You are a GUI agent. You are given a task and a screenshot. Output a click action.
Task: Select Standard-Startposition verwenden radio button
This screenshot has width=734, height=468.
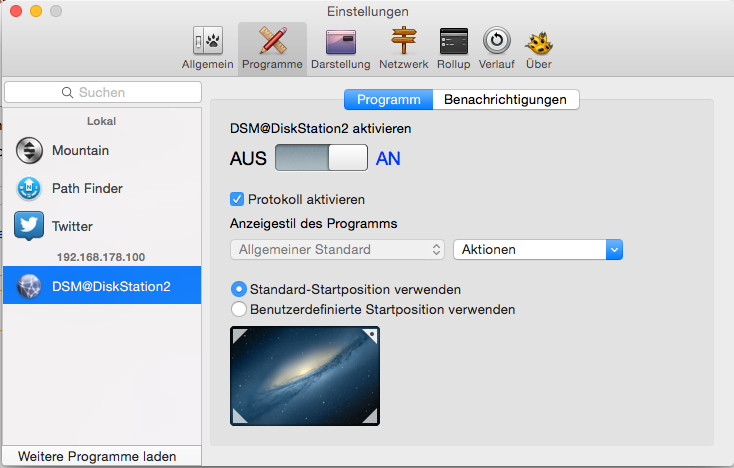[239, 289]
